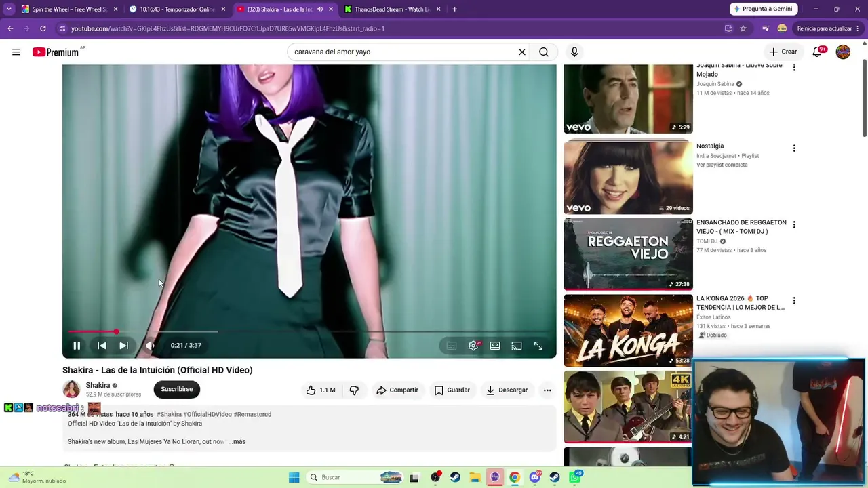Viewport: 868px width, 488px height.
Task: Go back to the previous page
Action: pos(10,28)
